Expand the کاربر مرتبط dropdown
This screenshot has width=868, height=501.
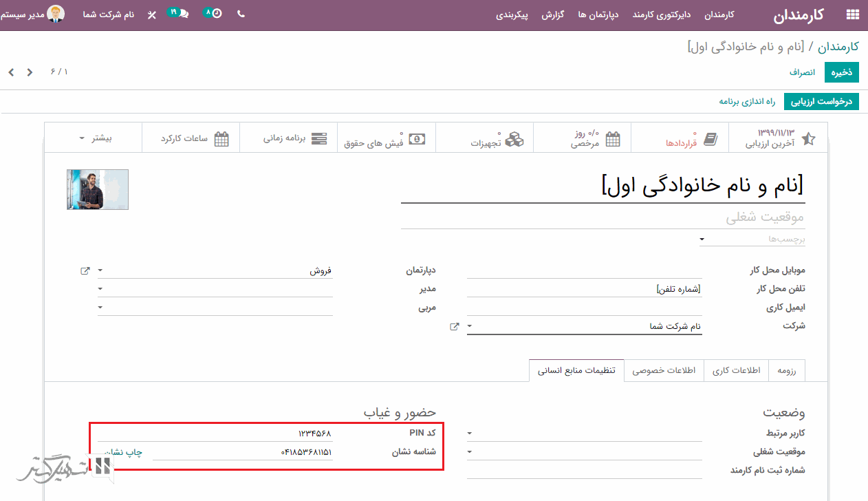click(x=470, y=434)
